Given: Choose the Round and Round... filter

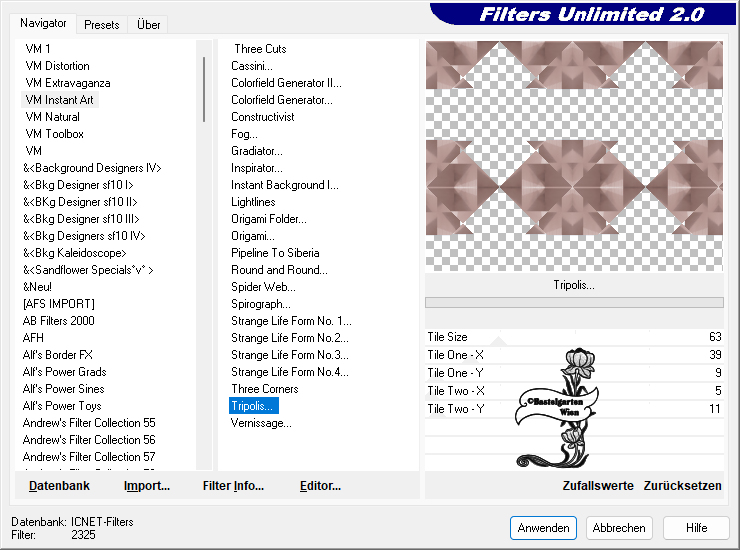Looking at the screenshot, I should (279, 270).
